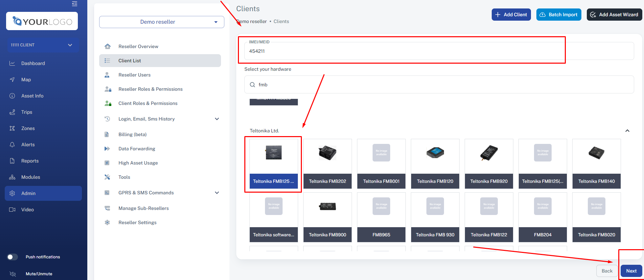Select the Teltonika FMB140 hardware card
Screen dimensions: 644x280
[x=597, y=164]
